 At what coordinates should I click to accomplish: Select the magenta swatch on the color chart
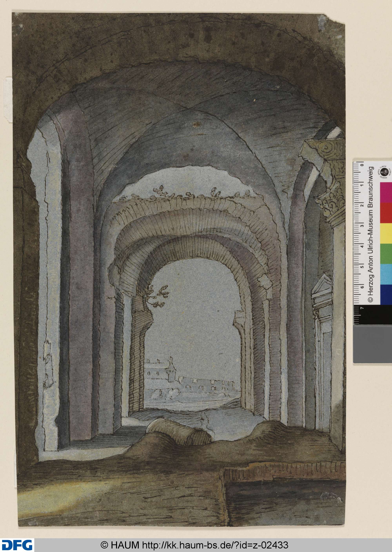pos(386,192)
